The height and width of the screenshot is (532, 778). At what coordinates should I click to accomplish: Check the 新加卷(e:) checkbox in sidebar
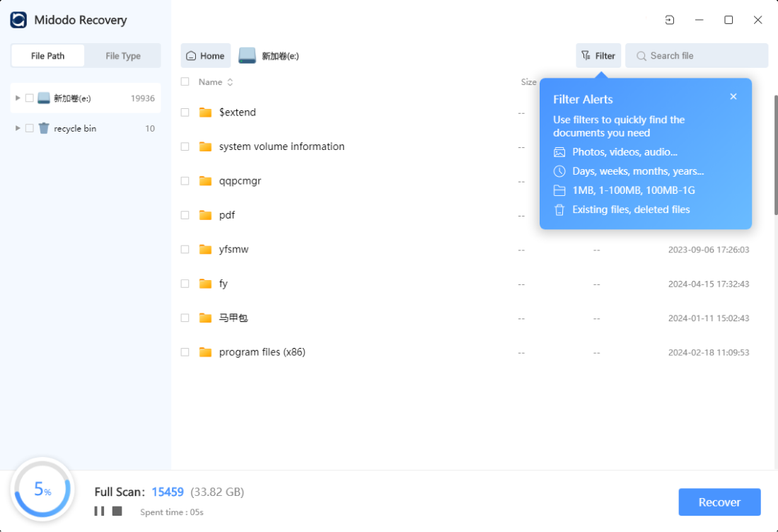click(30, 98)
